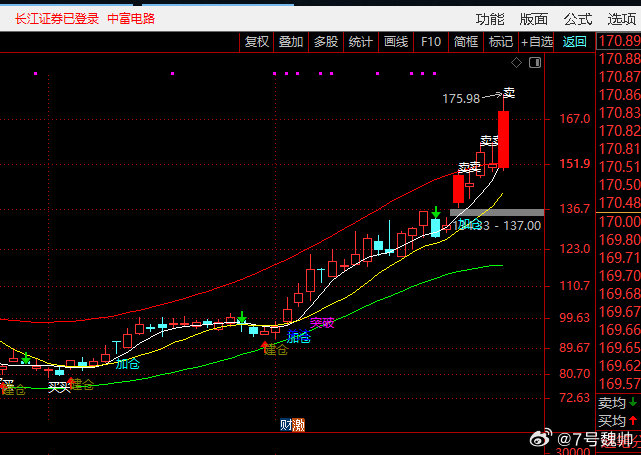Select the 169.67 price row
The image size is (641, 455).
(x=619, y=312)
